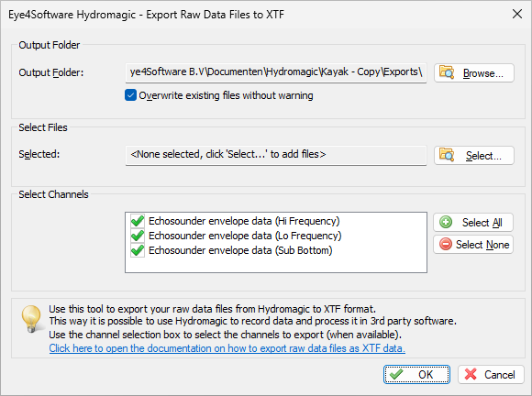Image resolution: width=532 pixels, height=396 pixels.
Task: Click the folder icon on Browse button
Action: point(447,72)
